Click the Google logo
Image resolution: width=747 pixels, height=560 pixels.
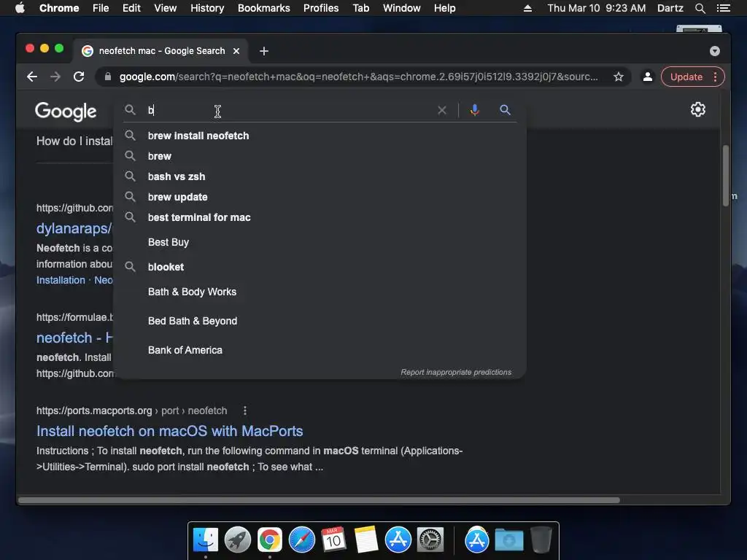pyautogui.click(x=66, y=111)
